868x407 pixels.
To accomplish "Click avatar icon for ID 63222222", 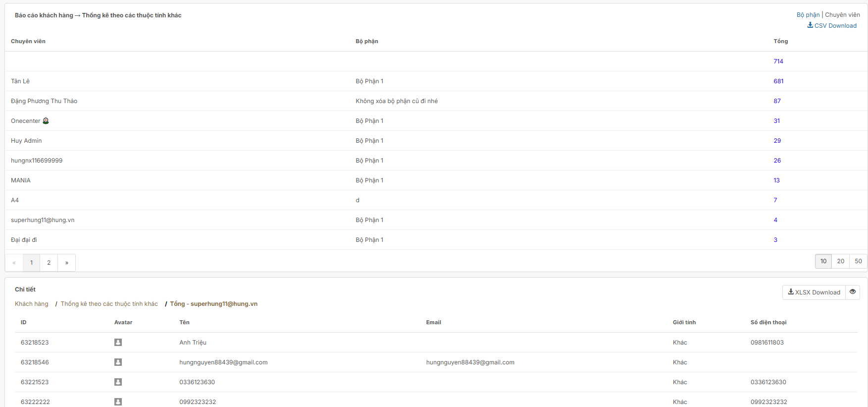I will (x=118, y=402).
